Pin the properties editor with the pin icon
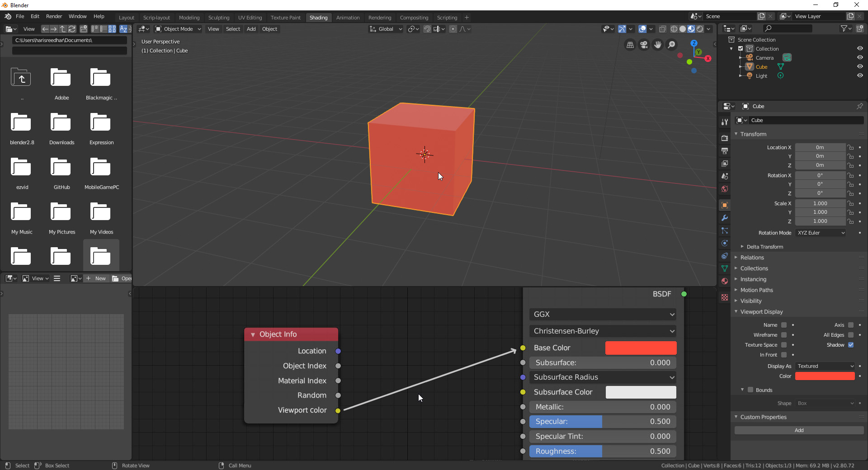The width and height of the screenshot is (868, 470). (x=859, y=106)
